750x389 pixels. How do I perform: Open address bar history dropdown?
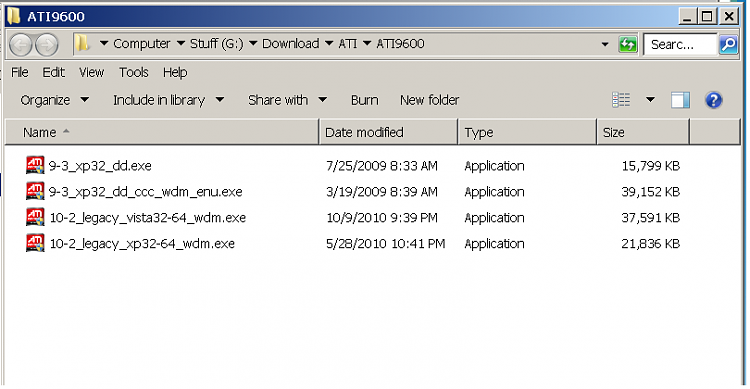pos(605,44)
